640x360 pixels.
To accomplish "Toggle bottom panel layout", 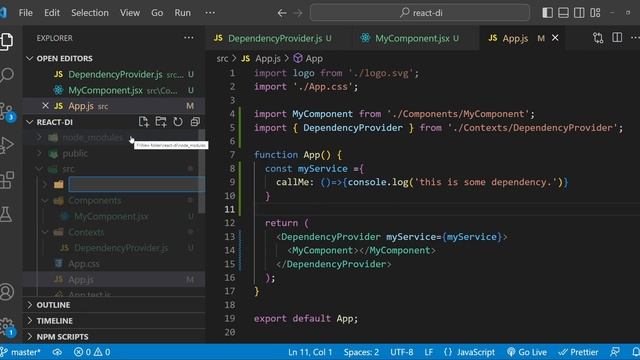I will [x=563, y=13].
